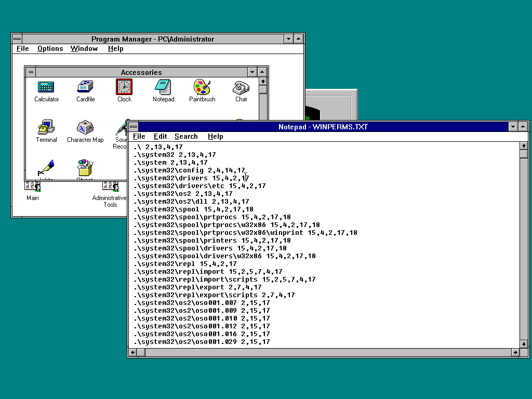
Task: Click line ".\system32\os2\oso001.029 2,15,17"
Action: tap(202, 342)
